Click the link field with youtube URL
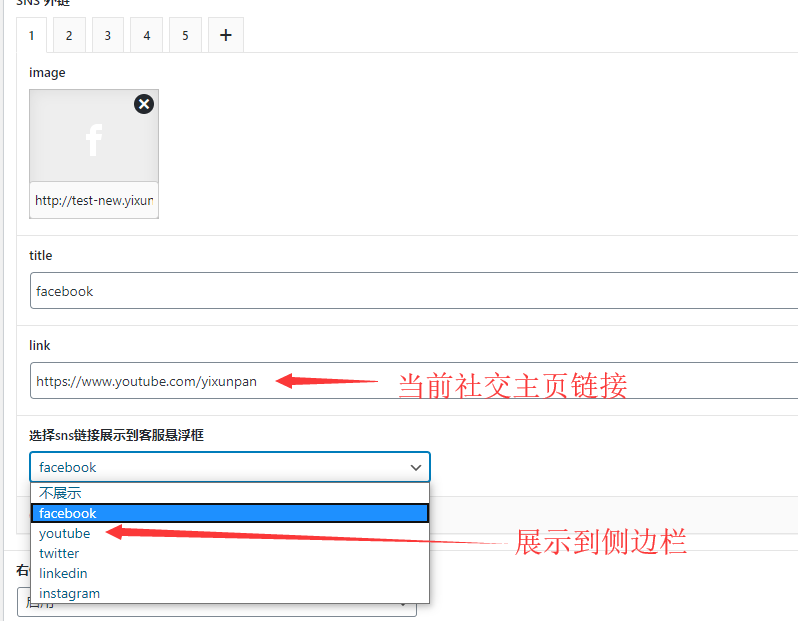This screenshot has width=798, height=621. pyautogui.click(x=414, y=381)
